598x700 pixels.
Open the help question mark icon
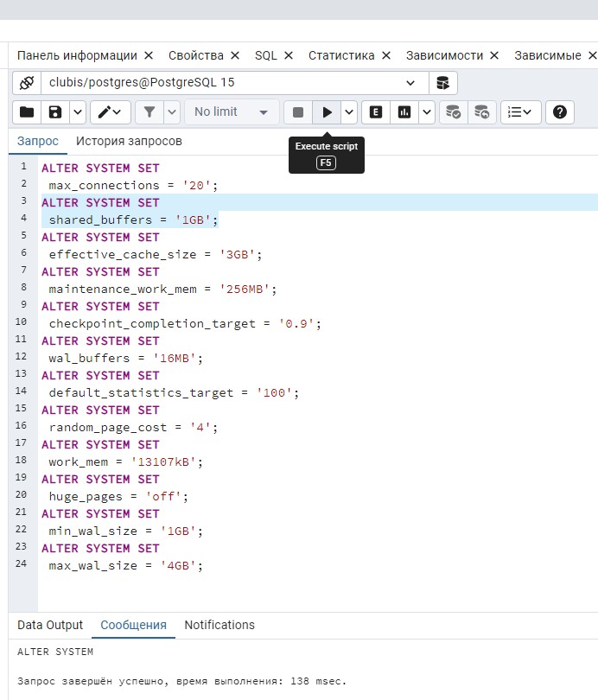tap(560, 112)
